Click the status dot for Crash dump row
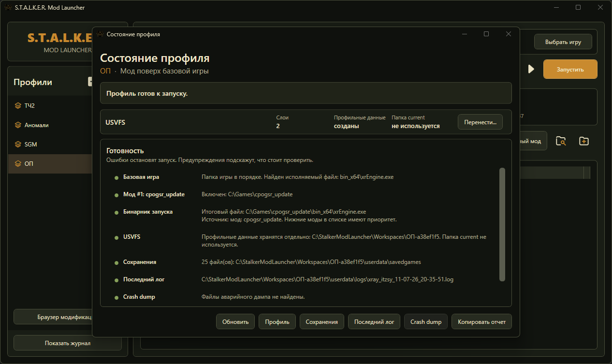 click(x=117, y=297)
